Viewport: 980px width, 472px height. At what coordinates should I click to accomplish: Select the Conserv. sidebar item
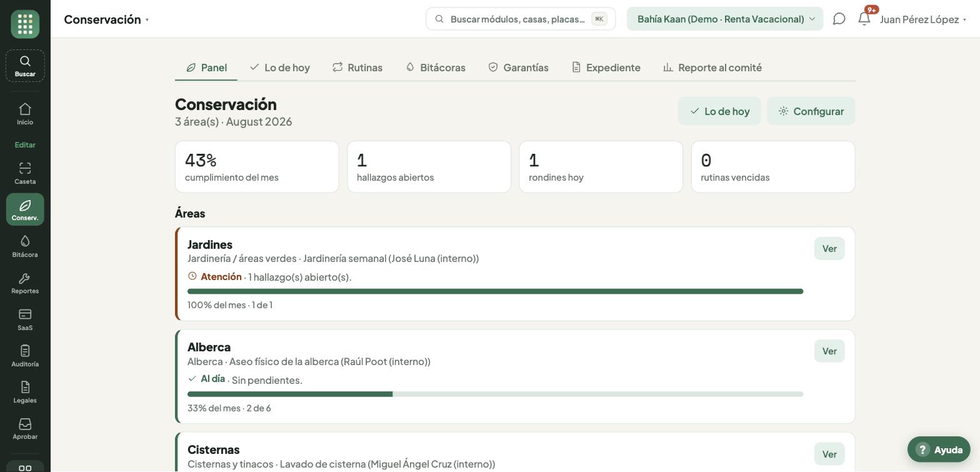pyautogui.click(x=25, y=209)
